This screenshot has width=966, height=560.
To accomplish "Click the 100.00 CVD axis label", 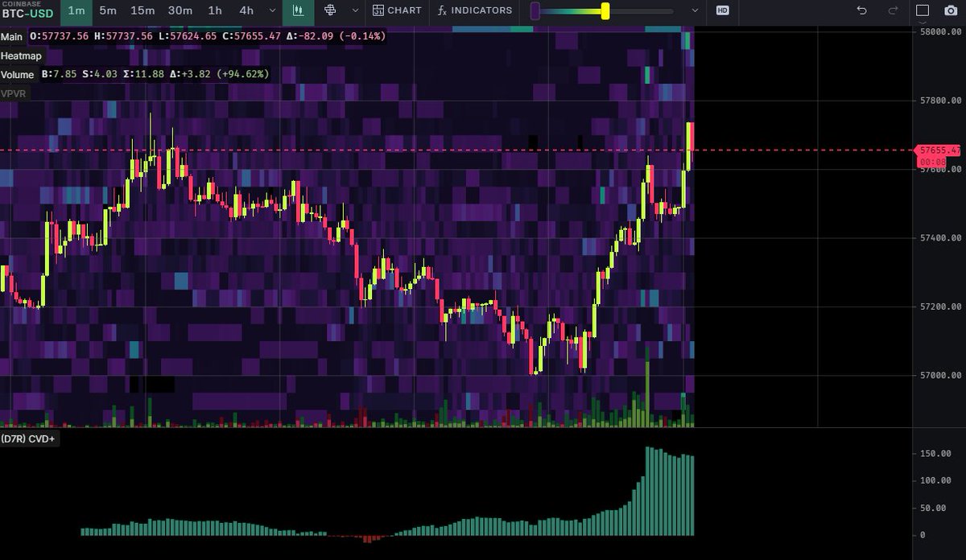I will (x=936, y=481).
